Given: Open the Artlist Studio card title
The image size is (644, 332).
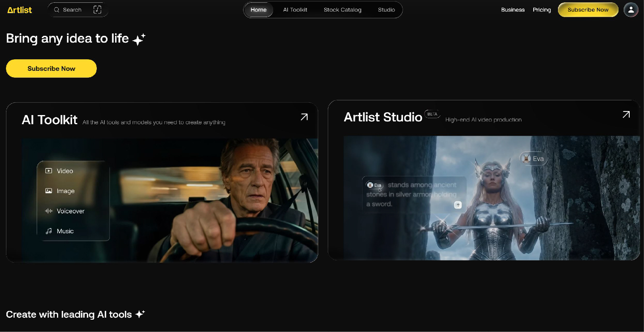Looking at the screenshot, I should tap(383, 117).
